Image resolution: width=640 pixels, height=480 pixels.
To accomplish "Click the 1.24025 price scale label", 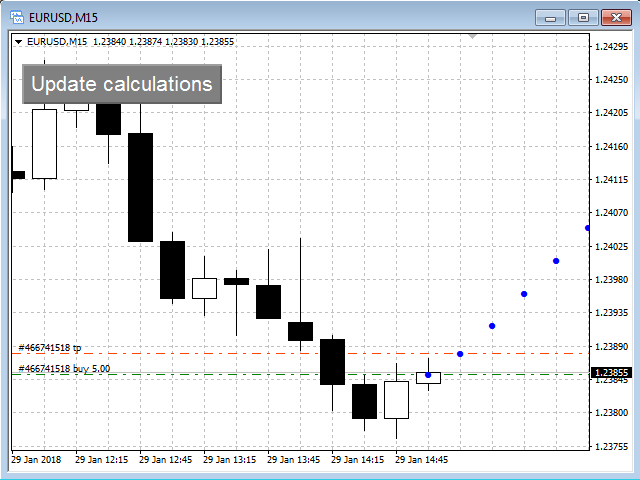I will [611, 247].
